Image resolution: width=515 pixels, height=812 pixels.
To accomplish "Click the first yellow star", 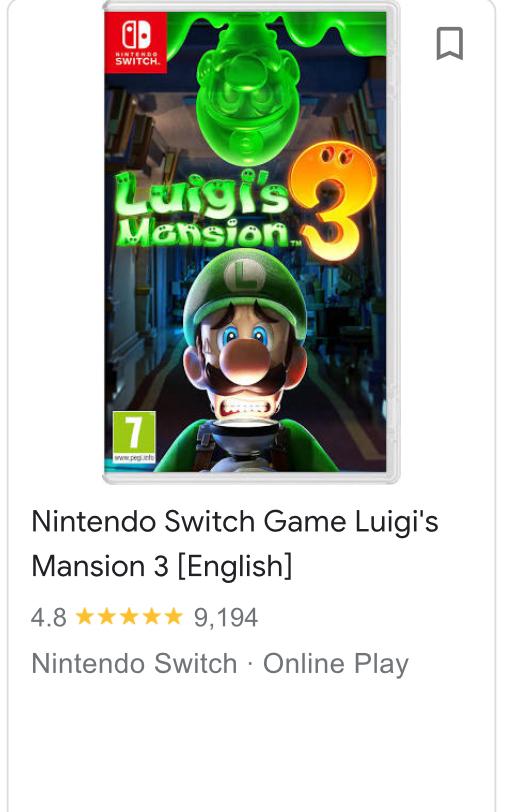I will click(x=85, y=617).
